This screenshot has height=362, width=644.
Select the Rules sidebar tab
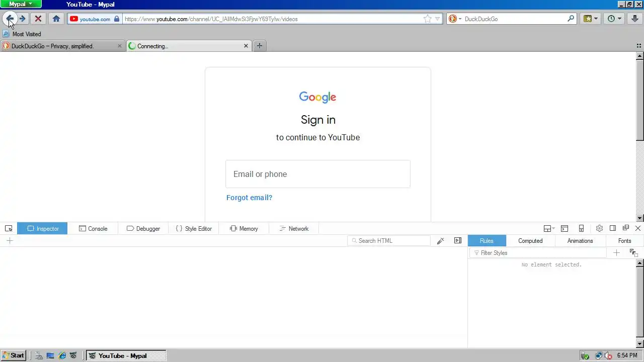(487, 241)
